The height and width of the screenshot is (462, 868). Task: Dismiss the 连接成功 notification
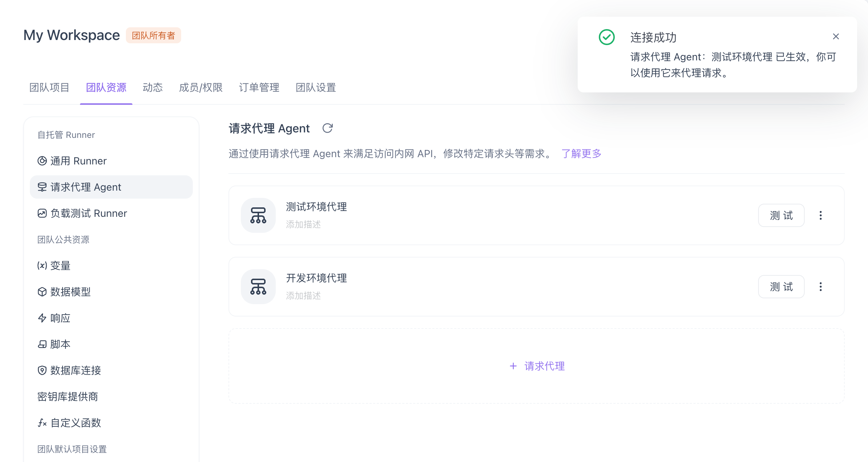click(x=836, y=36)
